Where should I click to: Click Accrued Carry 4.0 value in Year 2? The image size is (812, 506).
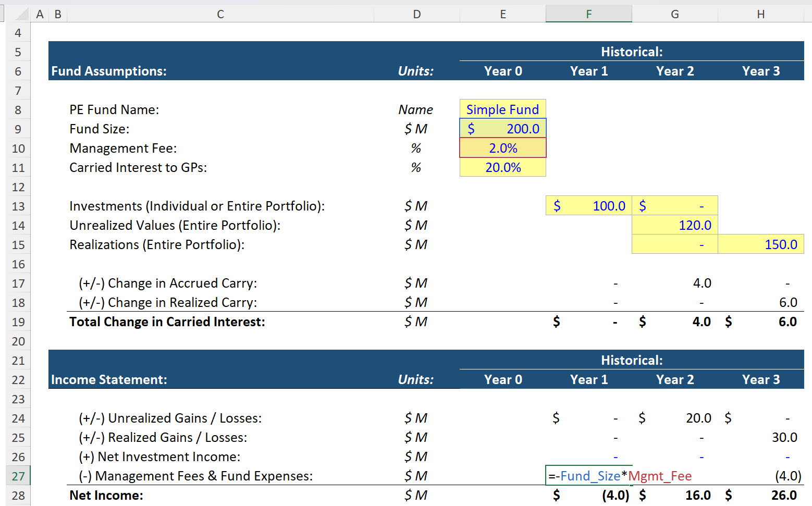click(x=702, y=283)
